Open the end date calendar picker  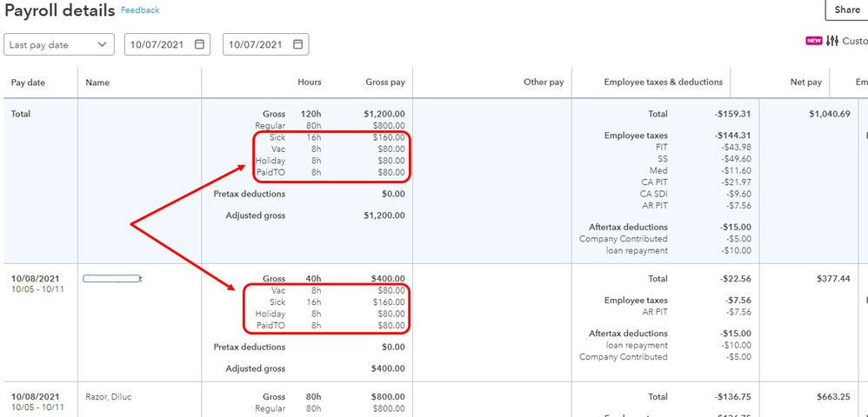[x=298, y=44]
